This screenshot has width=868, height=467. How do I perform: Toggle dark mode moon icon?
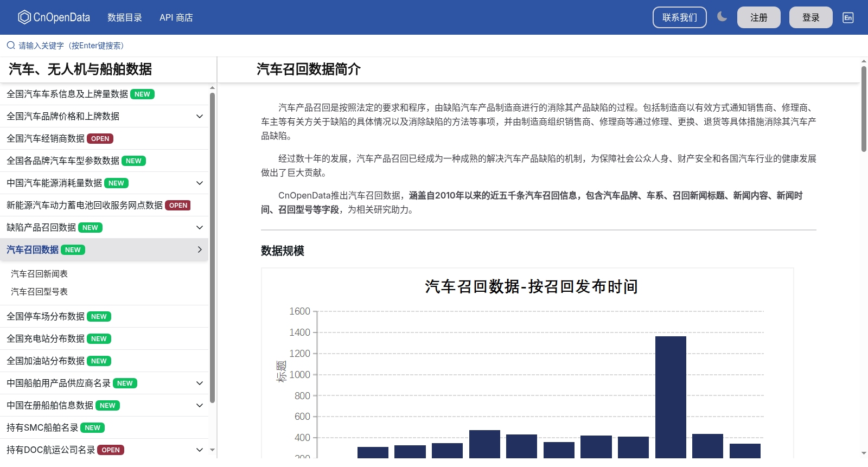722,17
